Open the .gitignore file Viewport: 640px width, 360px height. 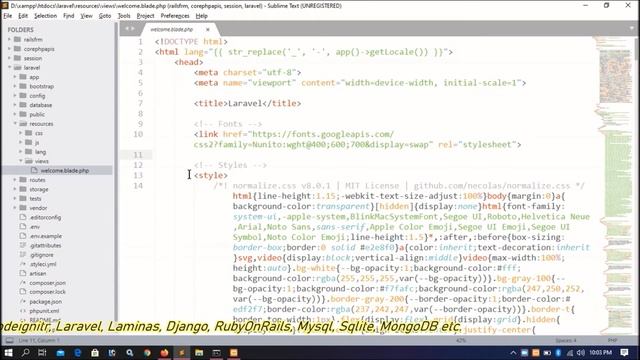[x=41, y=255]
